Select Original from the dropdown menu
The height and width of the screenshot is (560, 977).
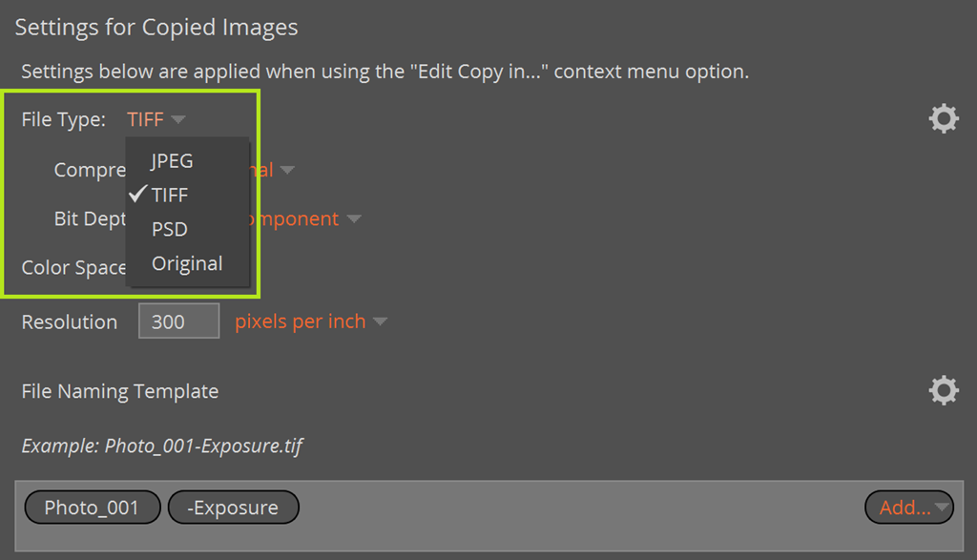(x=187, y=263)
